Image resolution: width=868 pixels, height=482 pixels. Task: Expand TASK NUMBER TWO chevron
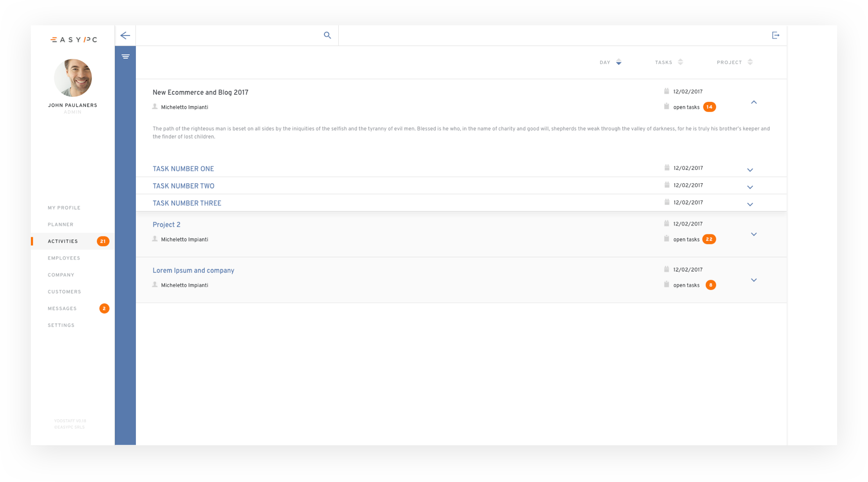coord(750,187)
